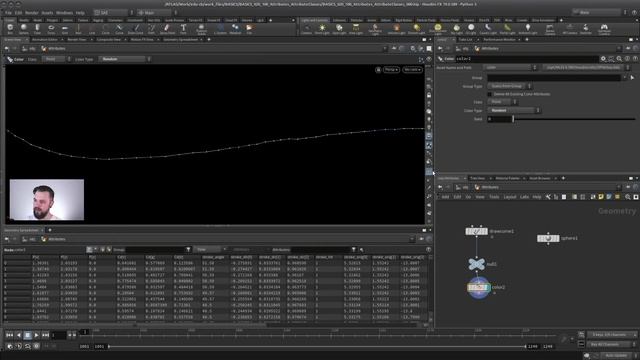Open the parameter pane gear settings menu
640x360 pixels.
pyautogui.click(x=603, y=59)
